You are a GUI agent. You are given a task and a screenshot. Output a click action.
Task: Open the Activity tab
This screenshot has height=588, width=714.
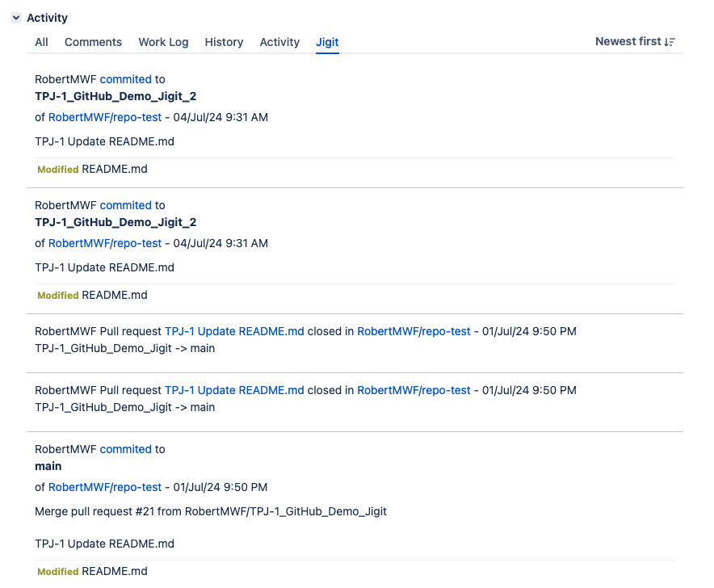tap(279, 42)
